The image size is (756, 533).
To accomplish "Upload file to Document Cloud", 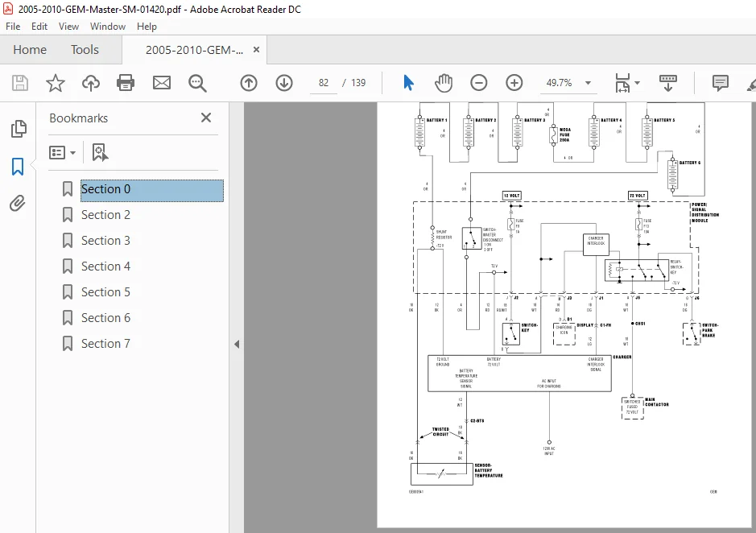I will (x=91, y=83).
